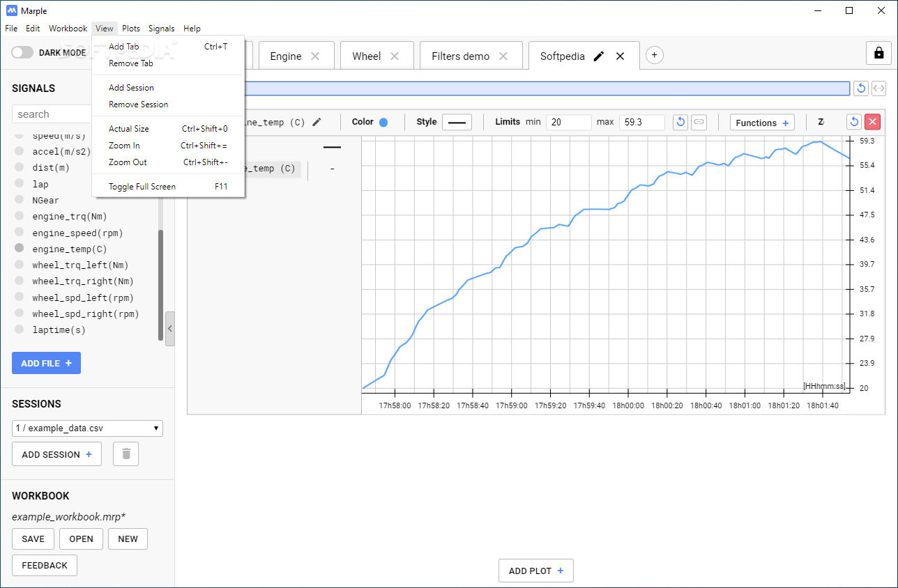Rename Softpedia tab with pencil icon
This screenshot has width=898, height=588.
pos(599,56)
